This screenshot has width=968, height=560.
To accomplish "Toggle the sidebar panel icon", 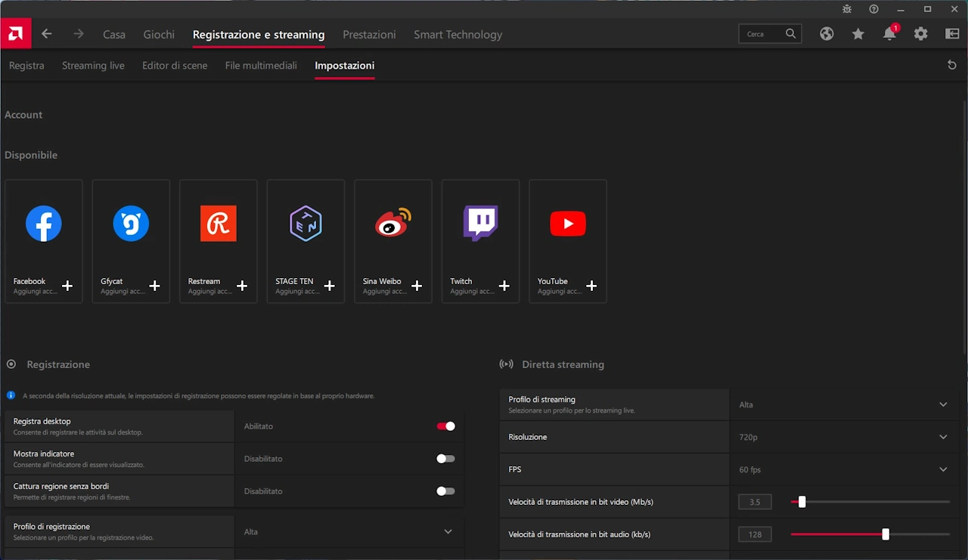I will tap(952, 34).
